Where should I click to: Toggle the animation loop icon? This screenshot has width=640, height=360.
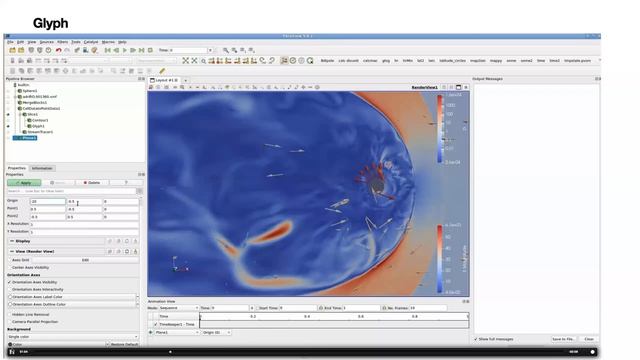coord(150,50)
